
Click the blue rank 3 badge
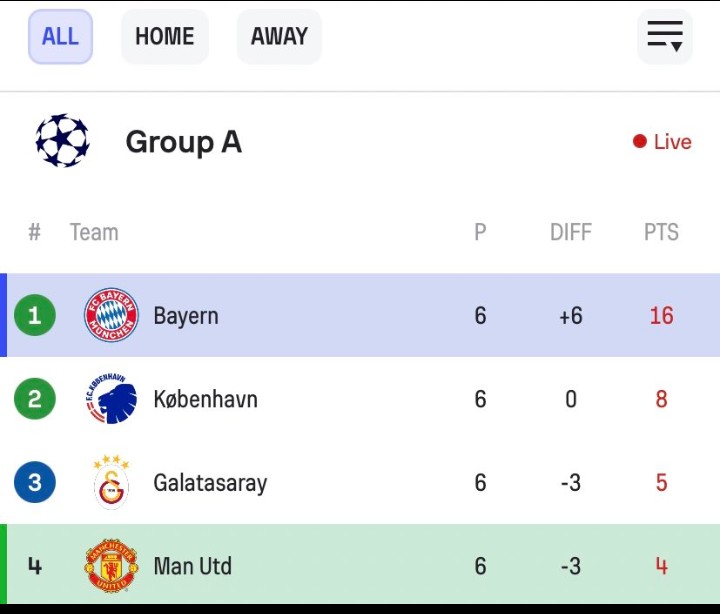coord(35,483)
